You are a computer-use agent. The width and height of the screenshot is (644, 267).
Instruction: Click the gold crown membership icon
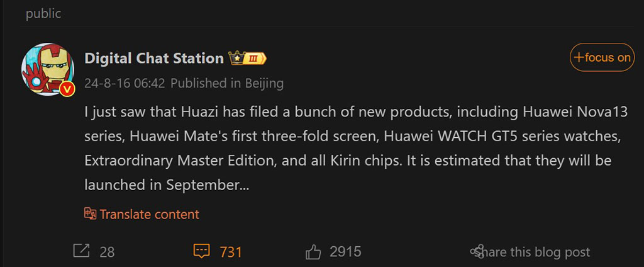236,59
